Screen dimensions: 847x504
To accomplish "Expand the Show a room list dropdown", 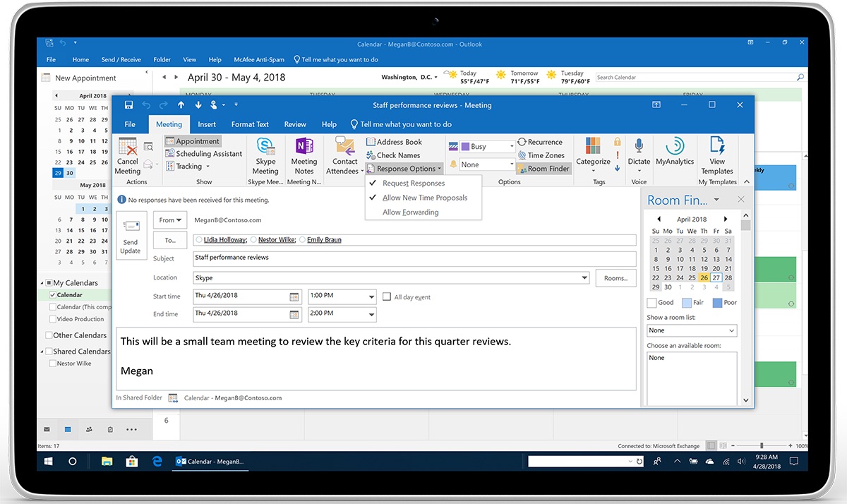I will click(731, 330).
